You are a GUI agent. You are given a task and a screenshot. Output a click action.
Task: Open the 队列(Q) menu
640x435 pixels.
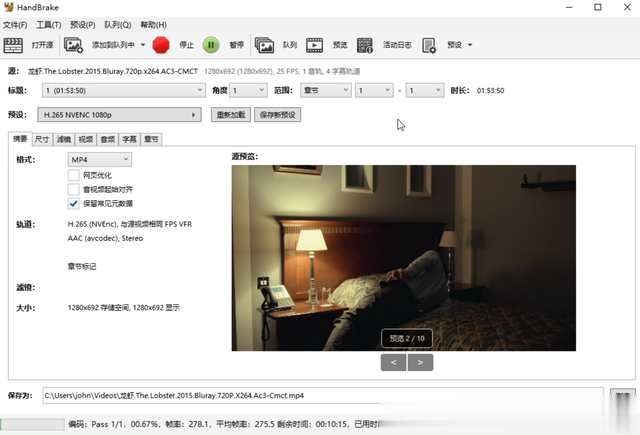tap(118, 25)
